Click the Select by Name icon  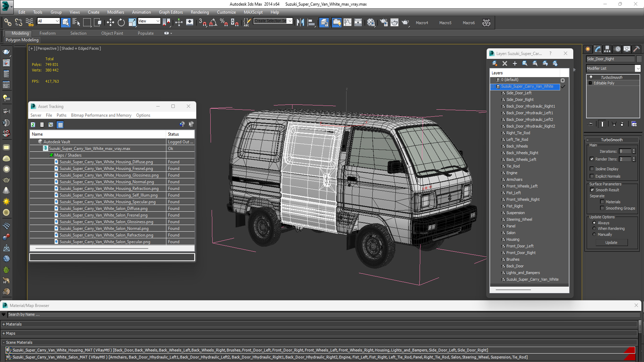click(76, 22)
